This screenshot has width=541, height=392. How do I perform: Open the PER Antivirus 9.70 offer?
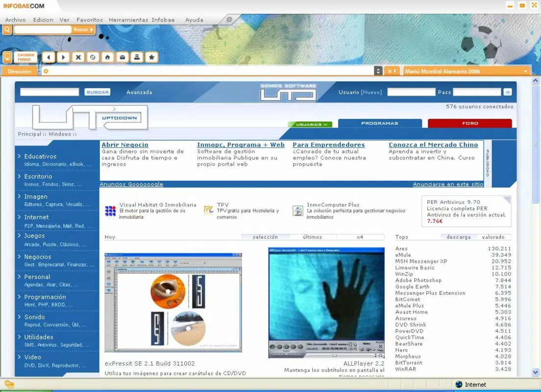pyautogui.click(x=466, y=212)
